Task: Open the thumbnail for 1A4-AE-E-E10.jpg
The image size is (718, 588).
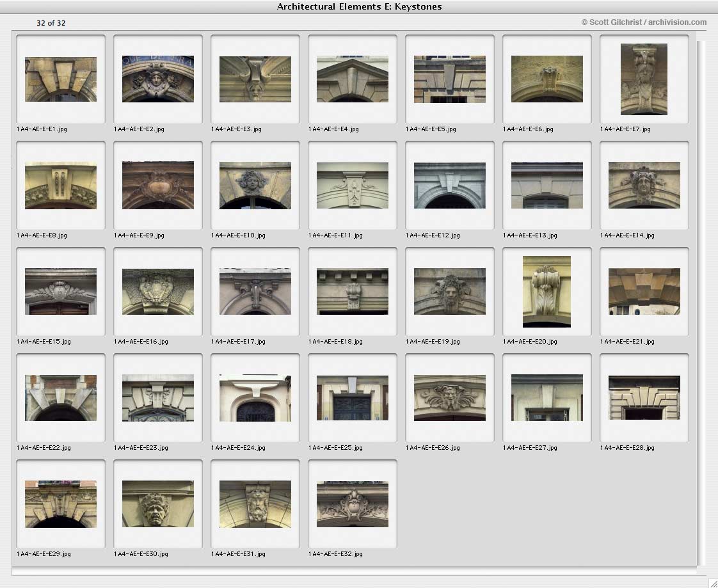Action: point(255,186)
